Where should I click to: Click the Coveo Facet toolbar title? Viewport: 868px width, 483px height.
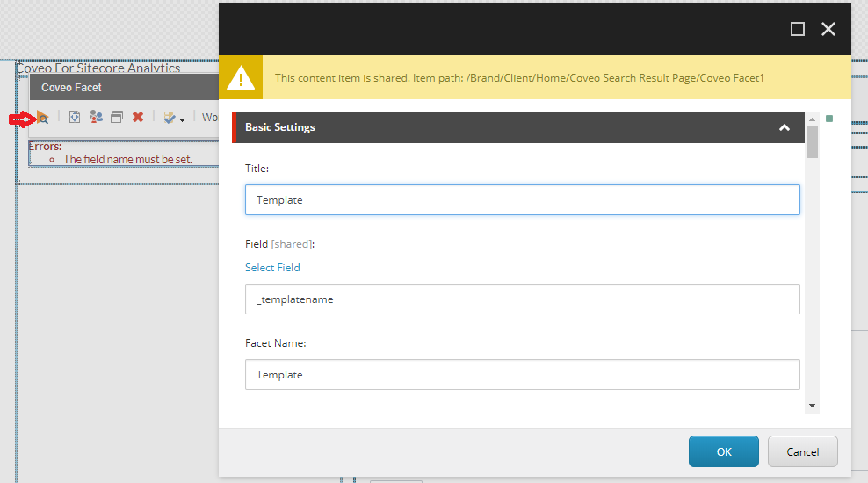71,88
